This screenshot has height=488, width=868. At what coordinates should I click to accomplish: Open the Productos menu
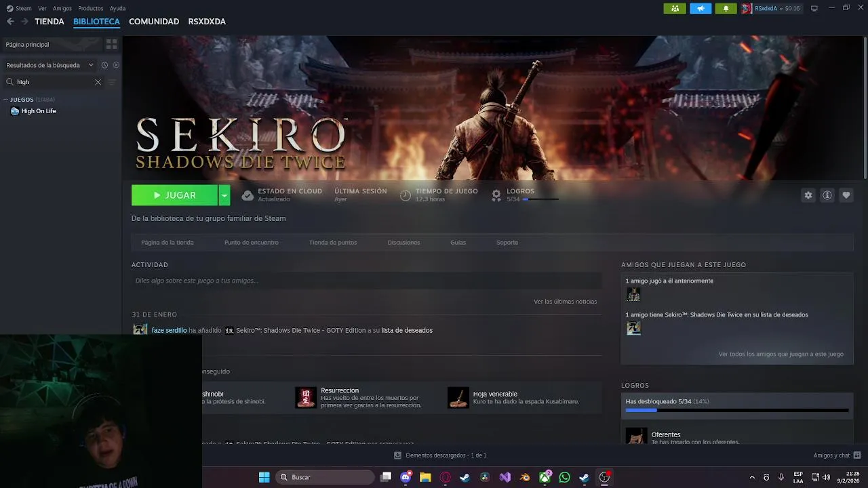click(x=91, y=8)
